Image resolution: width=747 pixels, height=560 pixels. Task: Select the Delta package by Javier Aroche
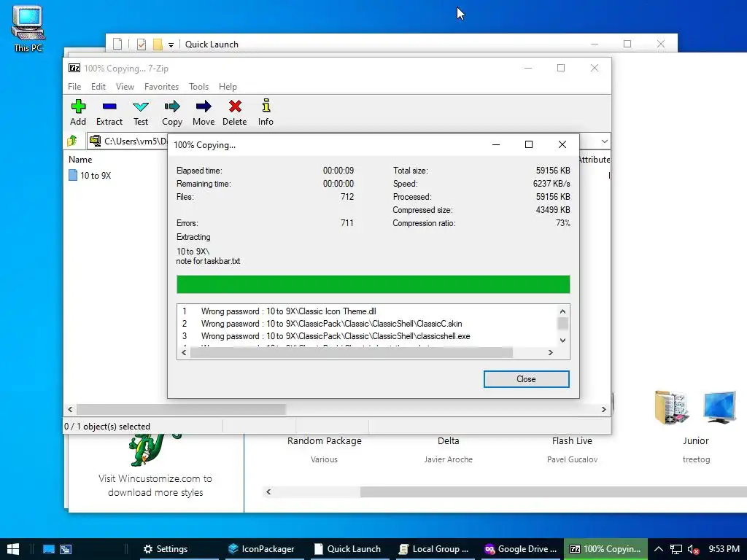[x=449, y=449]
